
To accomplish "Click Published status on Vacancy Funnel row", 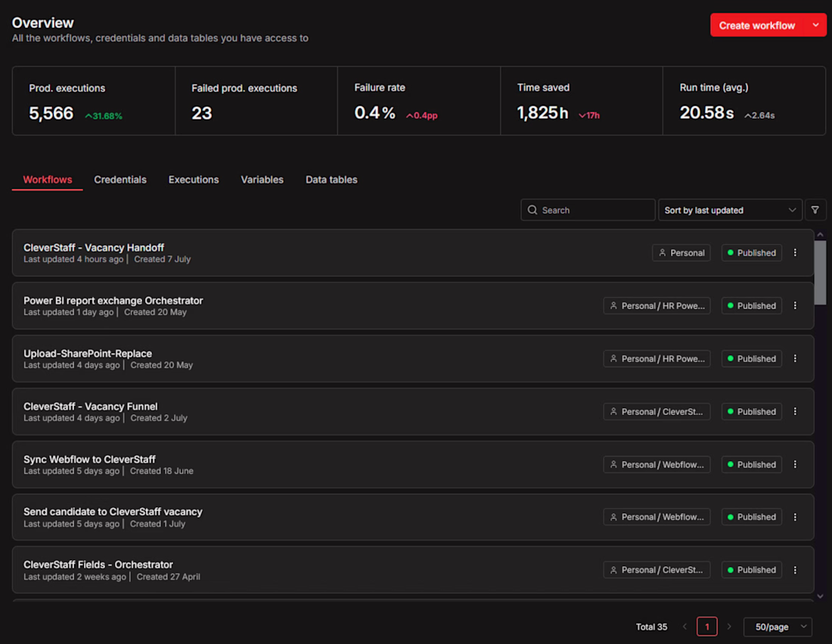I will [751, 412].
